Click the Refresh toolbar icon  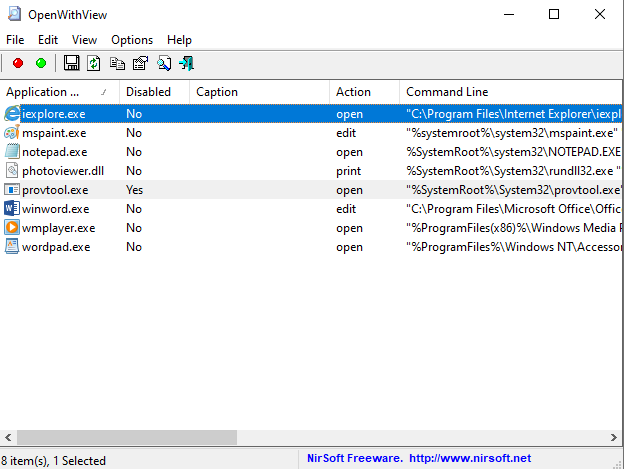pyautogui.click(x=94, y=63)
